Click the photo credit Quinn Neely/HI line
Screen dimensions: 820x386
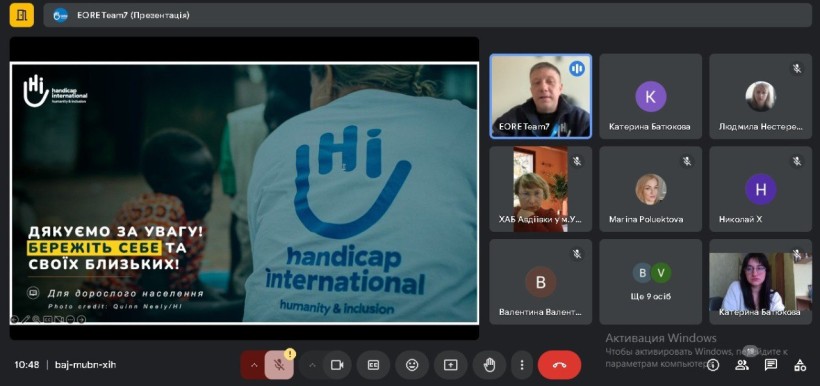(115, 306)
